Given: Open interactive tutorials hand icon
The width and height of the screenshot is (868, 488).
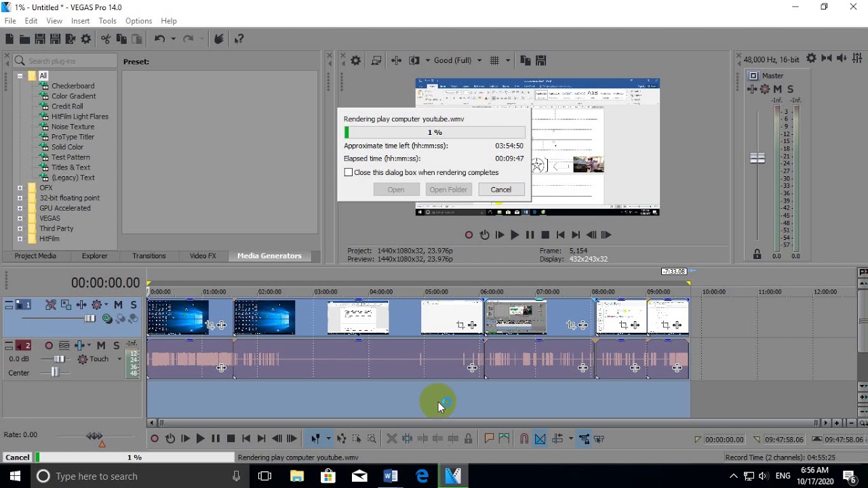Looking at the screenshot, I should (x=218, y=39).
